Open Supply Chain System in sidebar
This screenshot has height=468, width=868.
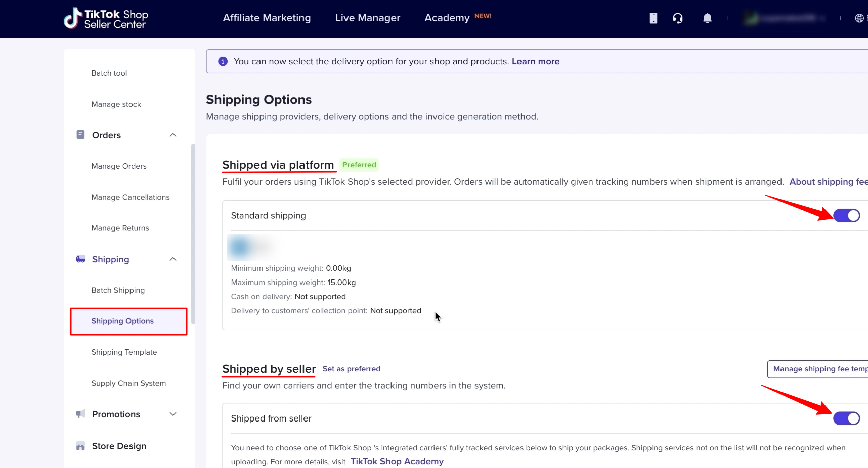point(128,383)
